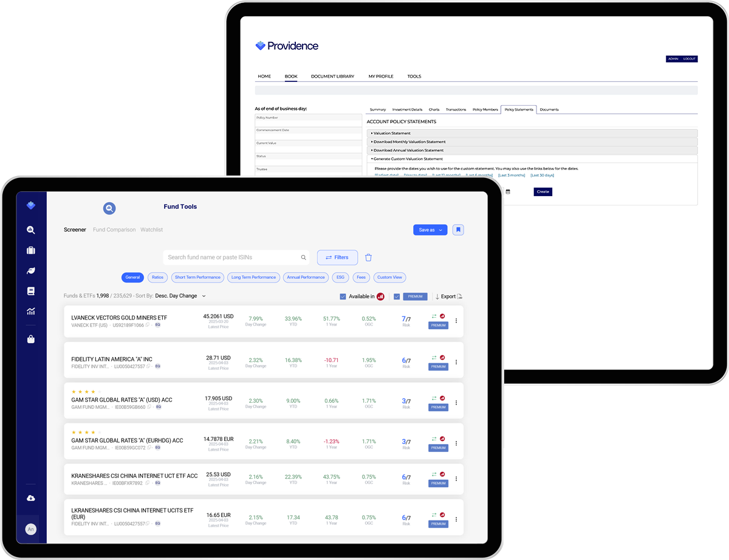Open the leaf ESG icon in sidebar
The height and width of the screenshot is (560, 729).
coord(31,271)
